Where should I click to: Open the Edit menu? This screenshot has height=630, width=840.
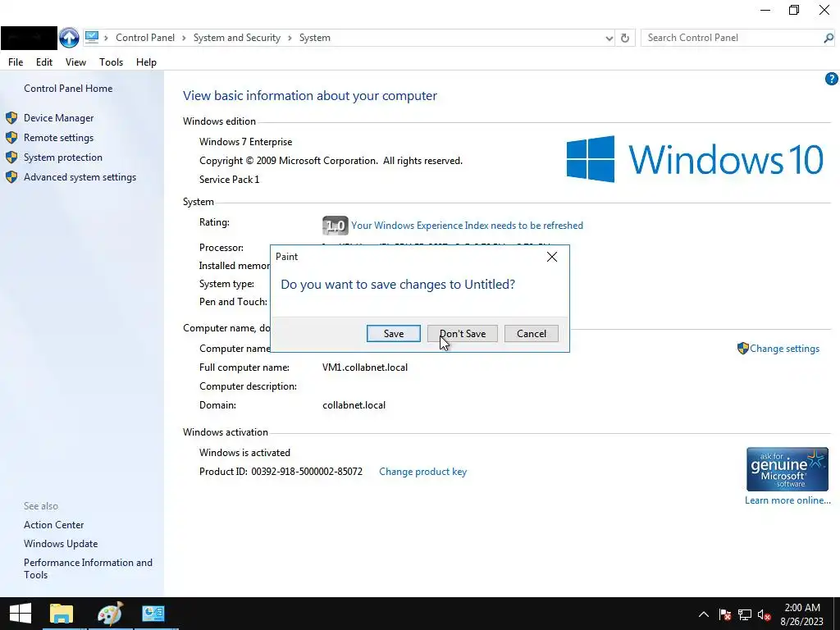(x=44, y=62)
